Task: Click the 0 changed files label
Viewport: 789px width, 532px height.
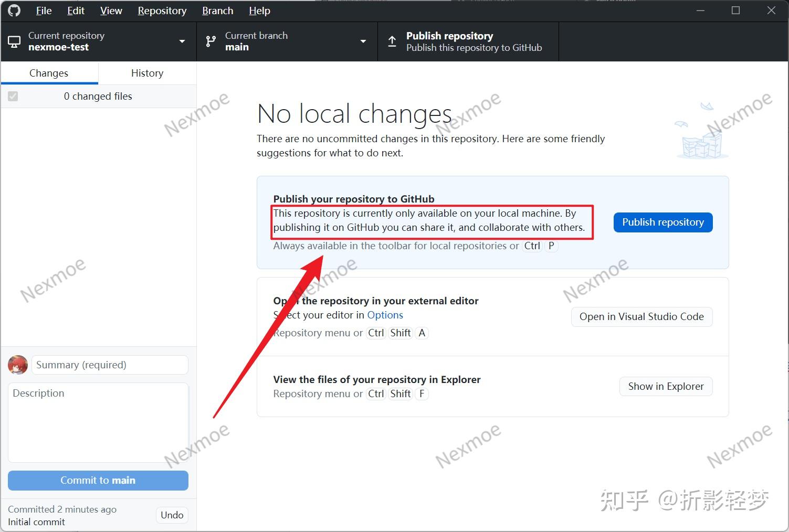Action: [x=98, y=96]
